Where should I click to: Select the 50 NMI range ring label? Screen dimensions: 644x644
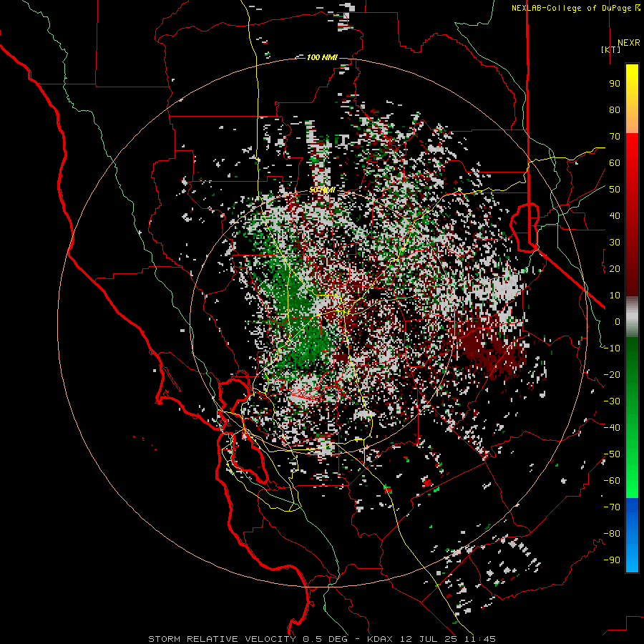(x=322, y=190)
